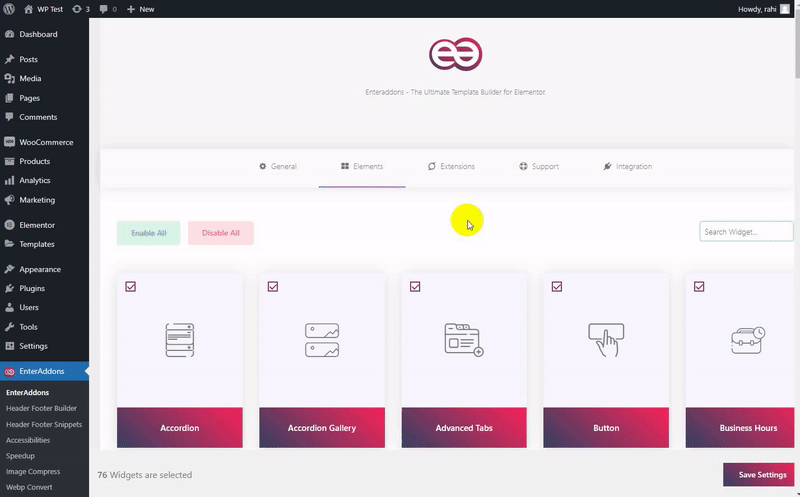Click the Accordion Gallery widget icon
The height and width of the screenshot is (497, 800).
322,340
